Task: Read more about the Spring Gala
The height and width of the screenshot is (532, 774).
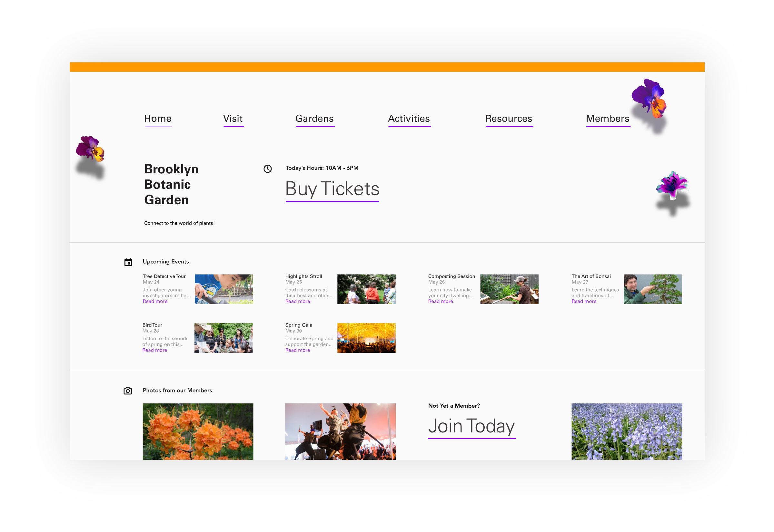Action: tap(298, 350)
